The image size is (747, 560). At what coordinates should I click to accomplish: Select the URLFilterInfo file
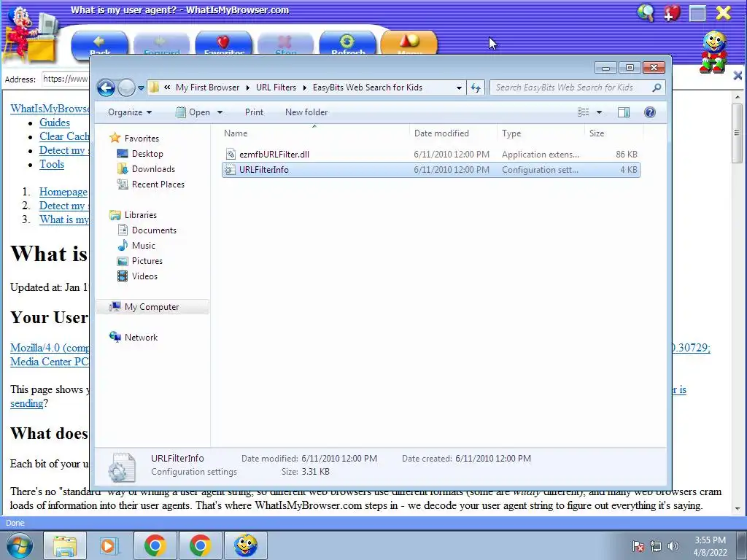coord(430,170)
